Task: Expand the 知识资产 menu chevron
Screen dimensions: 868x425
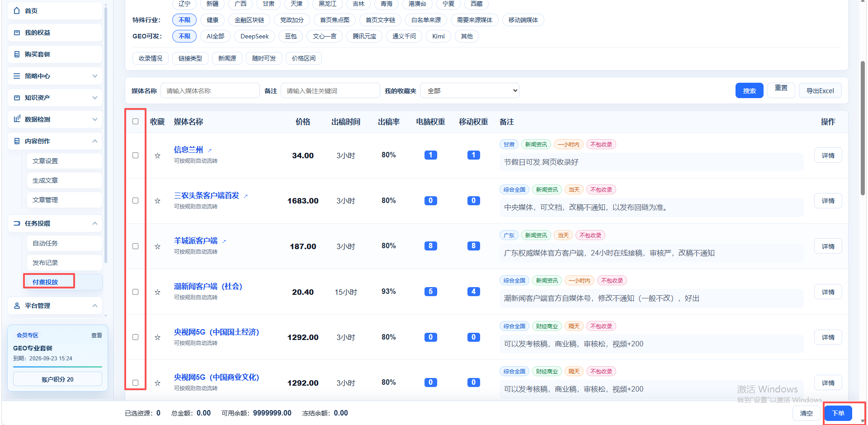Action: [95, 98]
